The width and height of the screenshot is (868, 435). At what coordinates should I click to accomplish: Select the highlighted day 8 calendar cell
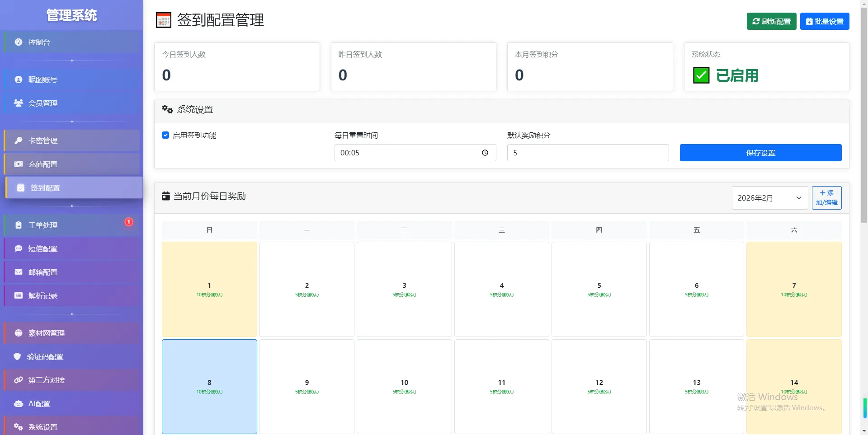click(209, 386)
